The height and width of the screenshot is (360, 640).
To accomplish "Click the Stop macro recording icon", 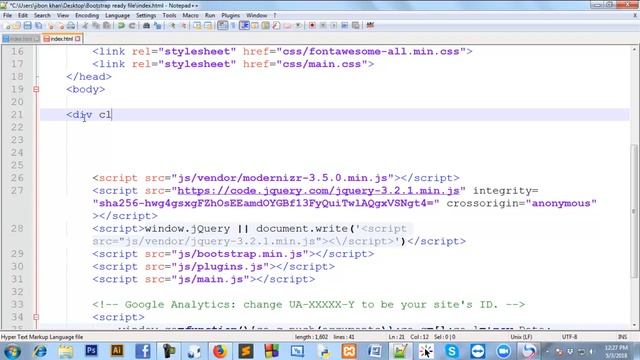I will click(x=323, y=26).
